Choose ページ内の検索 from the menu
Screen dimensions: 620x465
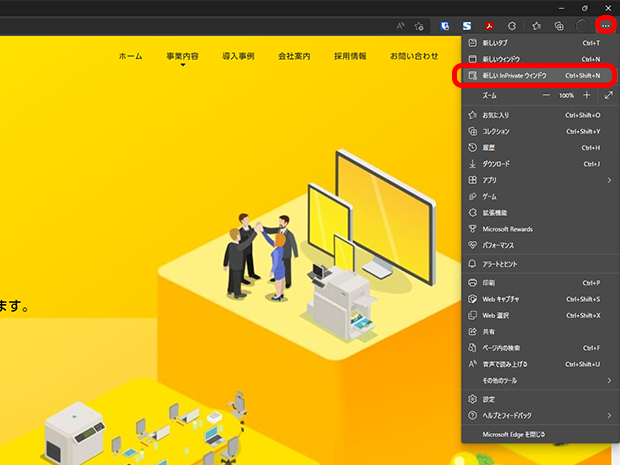point(541,348)
